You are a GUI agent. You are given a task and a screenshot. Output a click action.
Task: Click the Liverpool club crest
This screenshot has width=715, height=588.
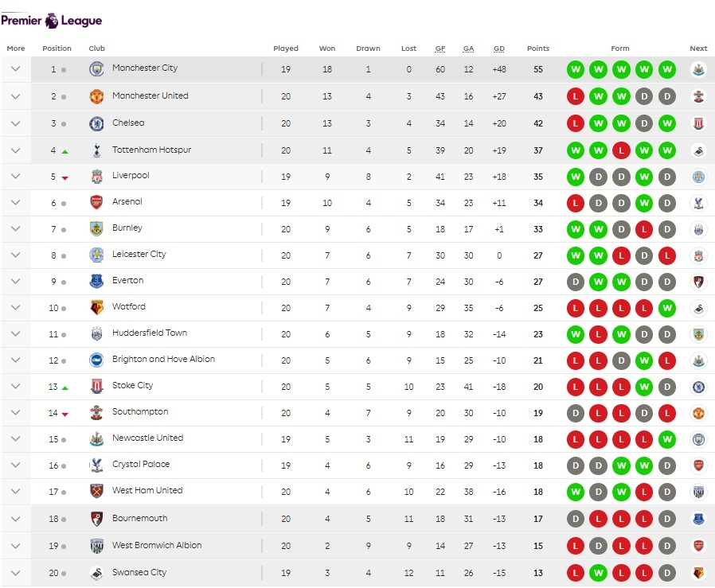pyautogui.click(x=96, y=177)
